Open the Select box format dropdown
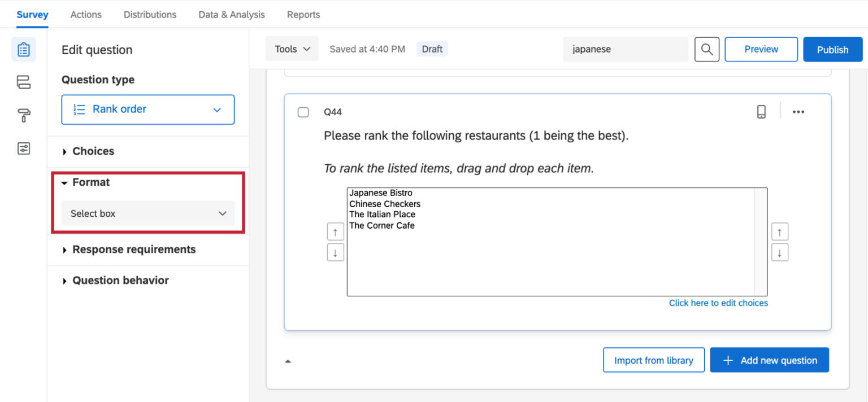868x402 pixels. pos(147,213)
